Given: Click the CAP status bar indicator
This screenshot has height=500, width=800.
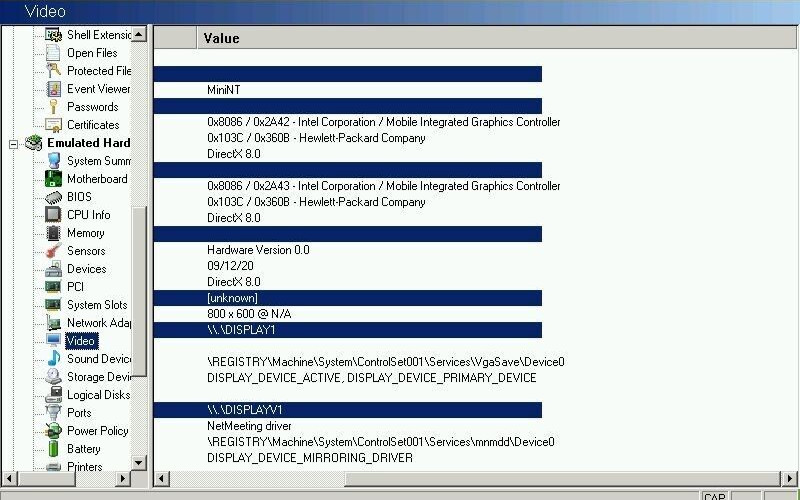Looking at the screenshot, I should (714, 496).
